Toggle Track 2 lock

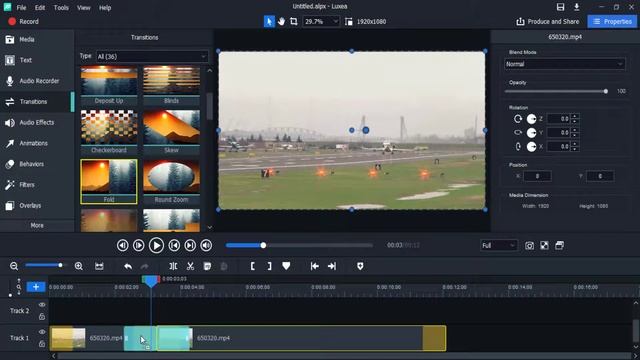42,316
